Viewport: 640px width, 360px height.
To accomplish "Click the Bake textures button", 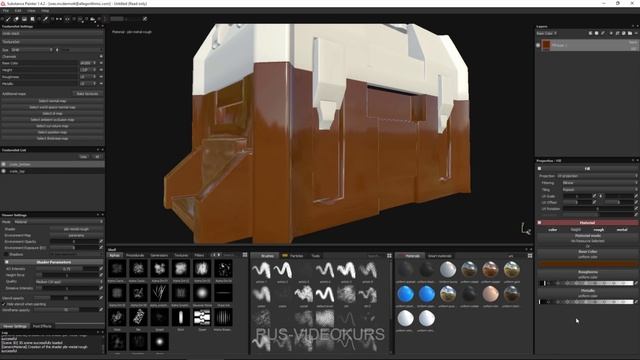I will click(87, 93).
